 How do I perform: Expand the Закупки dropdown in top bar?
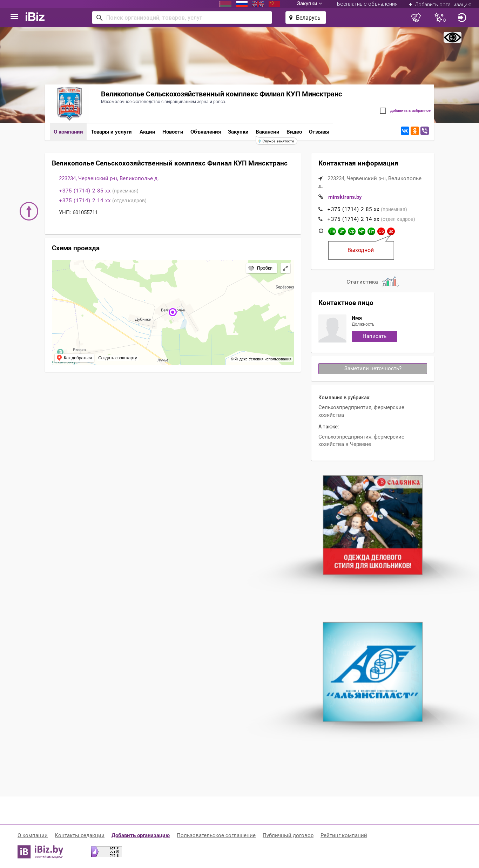(309, 4)
